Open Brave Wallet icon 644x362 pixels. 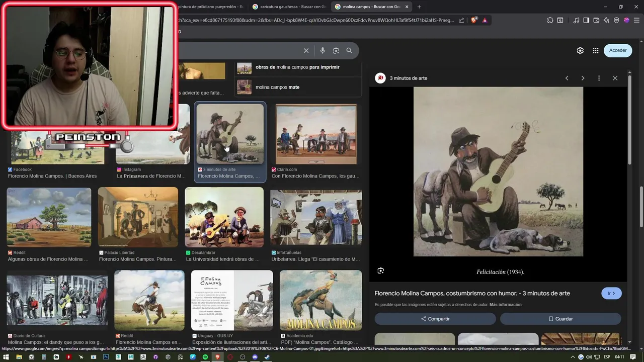tap(596, 20)
